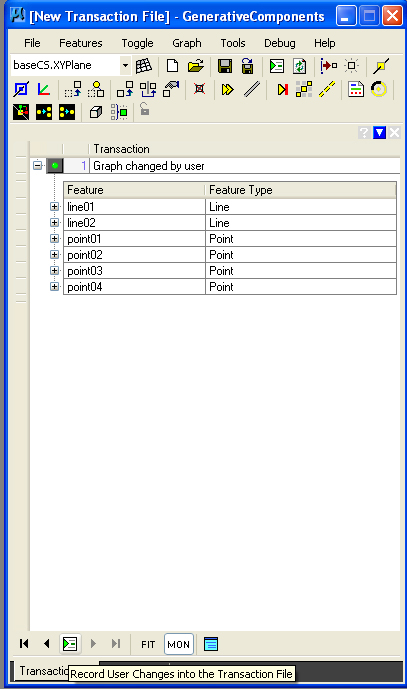Image resolution: width=407 pixels, height=689 pixels.
Task: Toggle the MON monitor button
Action: (x=178, y=644)
